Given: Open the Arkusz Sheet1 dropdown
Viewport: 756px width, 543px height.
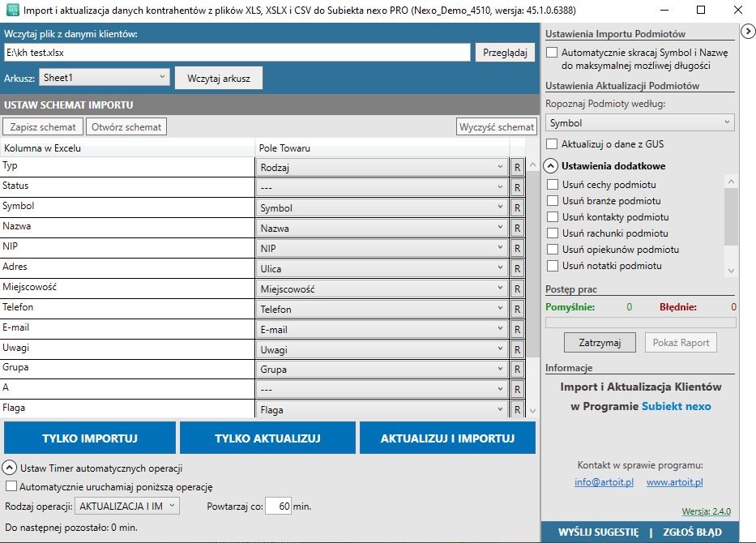Looking at the screenshot, I should 105,78.
